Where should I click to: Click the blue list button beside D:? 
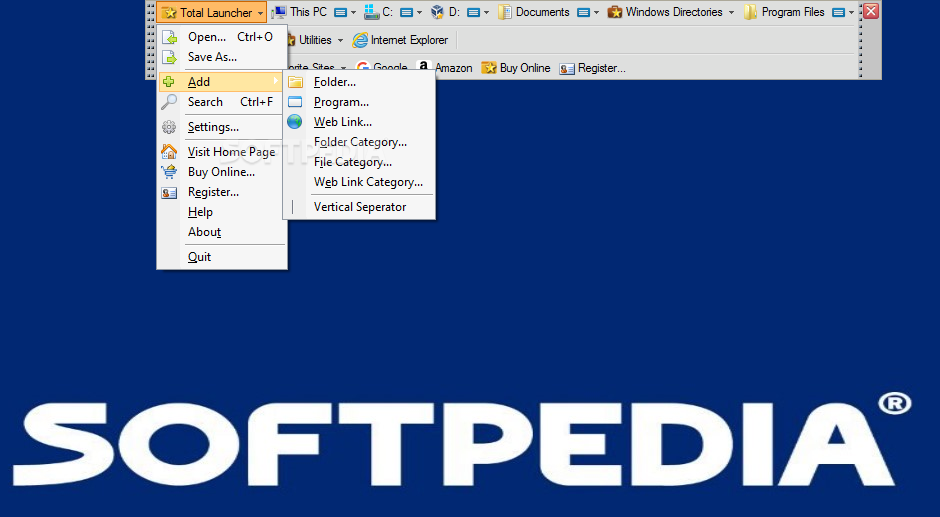pyautogui.click(x=473, y=13)
